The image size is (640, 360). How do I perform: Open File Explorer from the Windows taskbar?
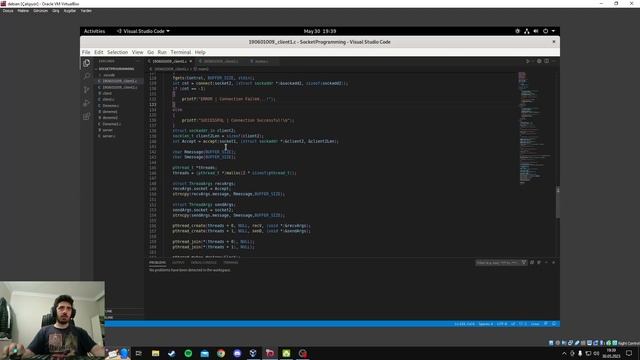[156, 353]
